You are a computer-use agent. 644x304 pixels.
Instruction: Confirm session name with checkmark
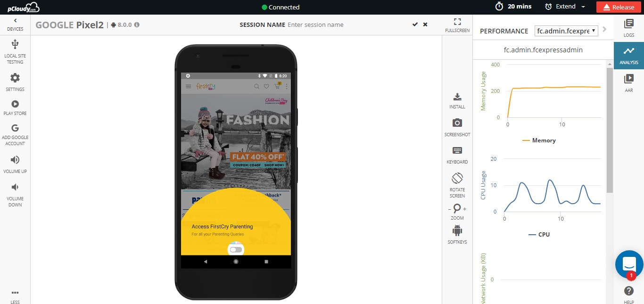(x=415, y=25)
